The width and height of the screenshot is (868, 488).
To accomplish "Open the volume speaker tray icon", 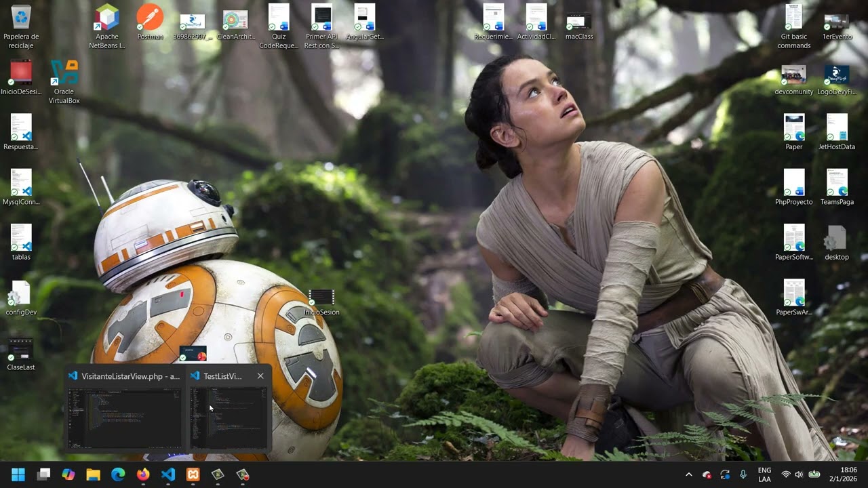I will 799,474.
